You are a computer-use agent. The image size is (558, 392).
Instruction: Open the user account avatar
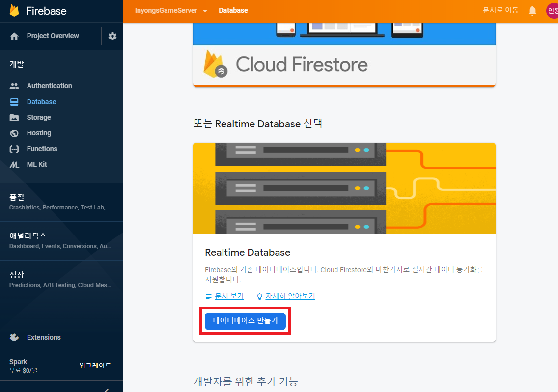pos(552,11)
